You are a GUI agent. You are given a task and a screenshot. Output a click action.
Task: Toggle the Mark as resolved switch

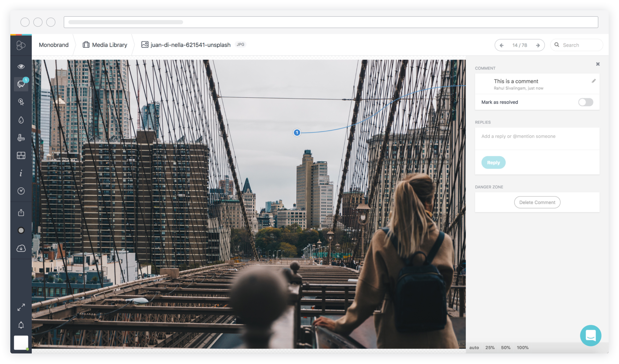click(586, 102)
